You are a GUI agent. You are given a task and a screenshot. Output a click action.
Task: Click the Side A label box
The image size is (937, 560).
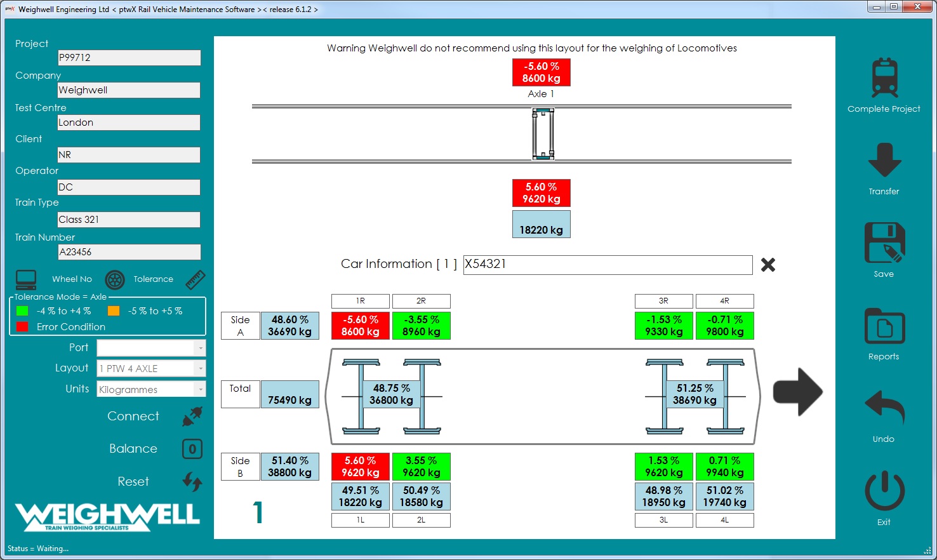[241, 326]
